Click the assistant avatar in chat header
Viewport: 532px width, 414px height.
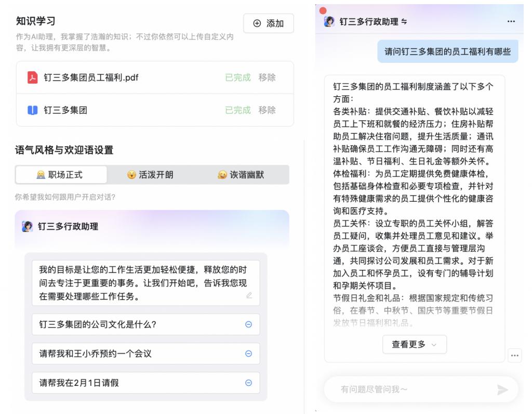(329, 22)
